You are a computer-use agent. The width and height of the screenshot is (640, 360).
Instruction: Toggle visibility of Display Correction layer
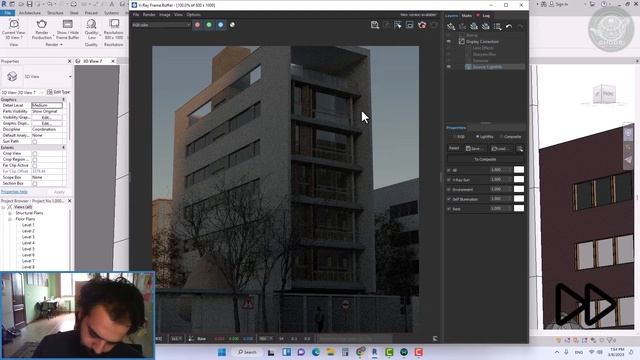449,42
